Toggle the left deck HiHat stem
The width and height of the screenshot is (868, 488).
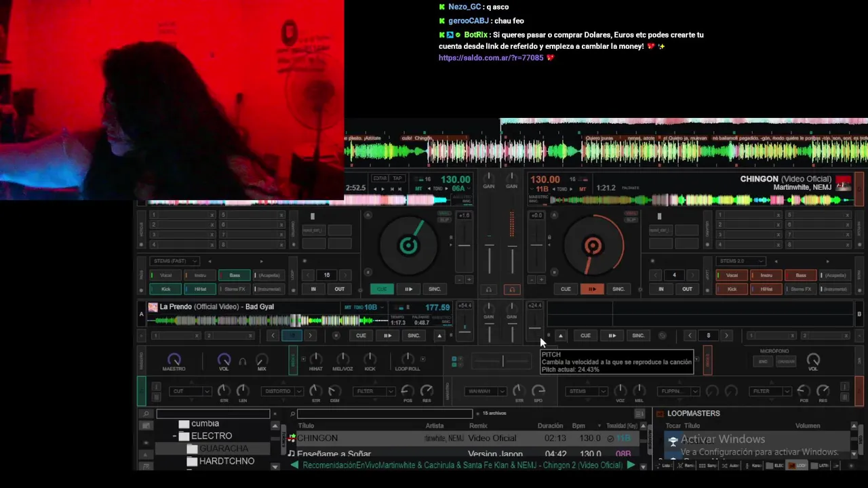[200, 289]
